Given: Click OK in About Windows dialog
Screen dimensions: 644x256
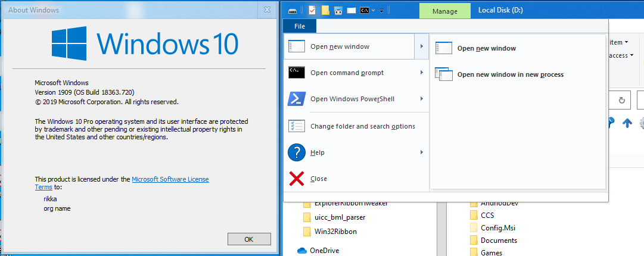Looking at the screenshot, I should [249, 239].
